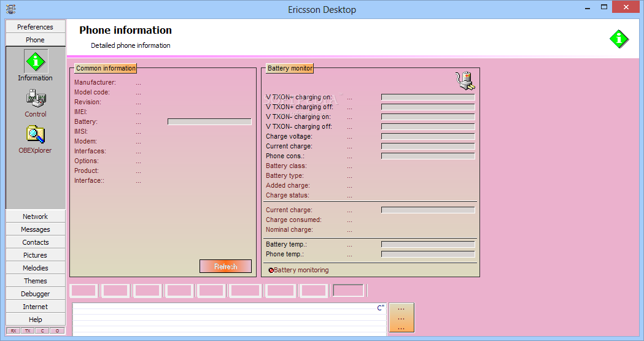Click the 'C"' text in log area
This screenshot has height=341, width=644.
click(381, 308)
